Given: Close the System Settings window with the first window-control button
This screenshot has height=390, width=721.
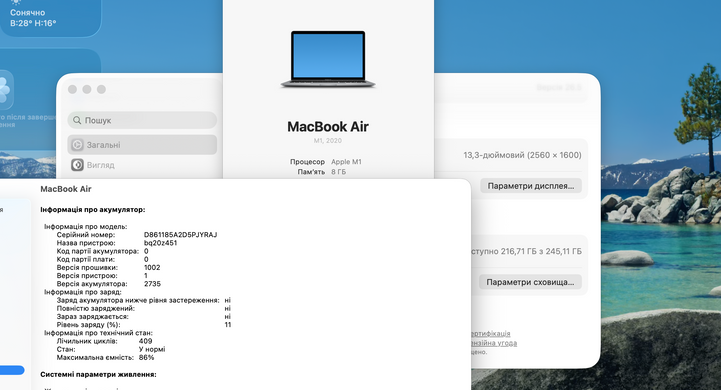Looking at the screenshot, I should point(72,89).
